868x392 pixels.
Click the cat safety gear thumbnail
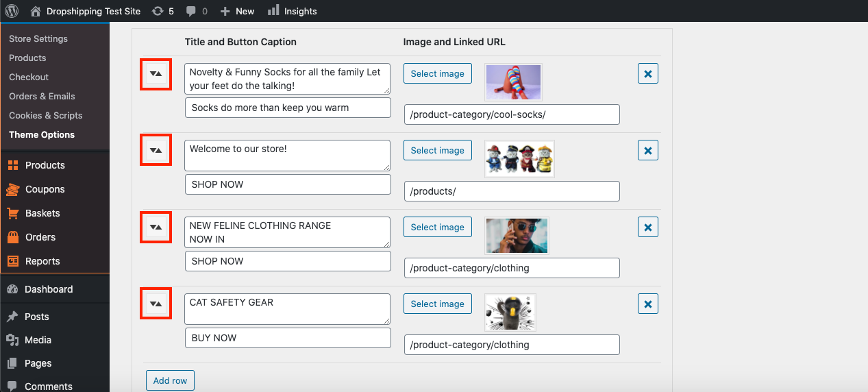(510, 313)
